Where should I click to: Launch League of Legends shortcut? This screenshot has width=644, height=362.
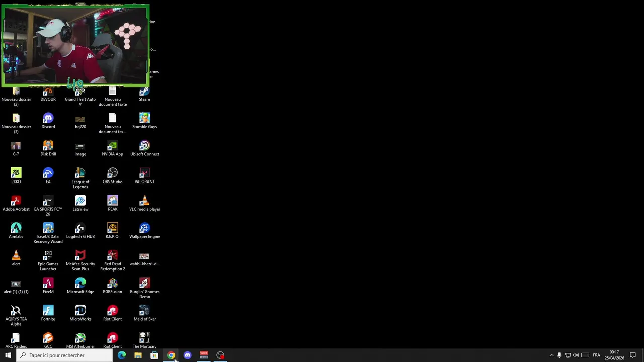(80, 178)
